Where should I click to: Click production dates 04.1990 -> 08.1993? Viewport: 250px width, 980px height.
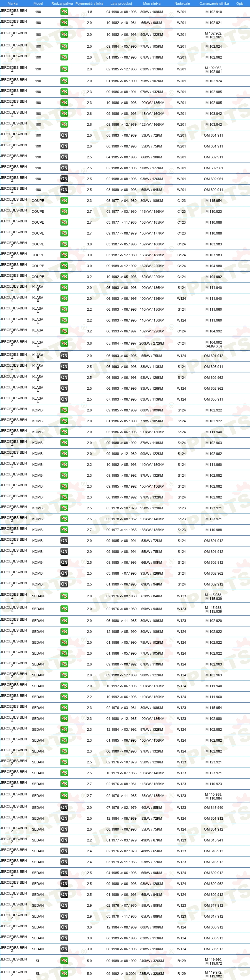(121, 12)
